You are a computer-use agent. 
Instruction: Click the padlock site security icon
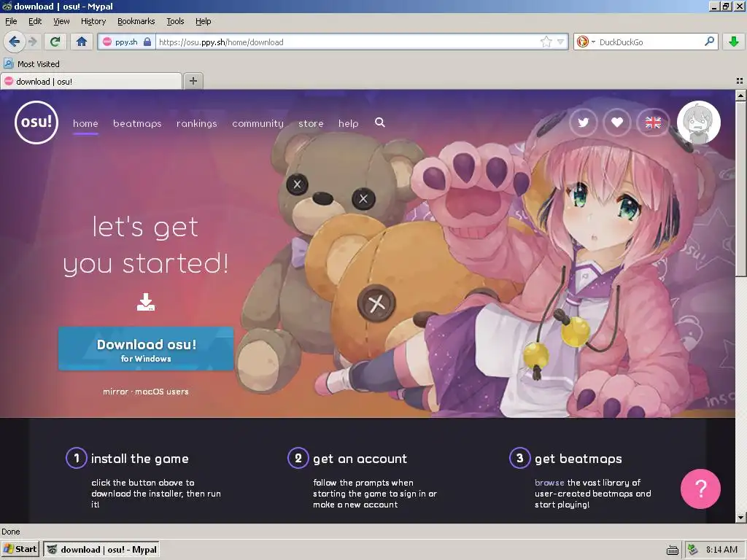pos(147,42)
